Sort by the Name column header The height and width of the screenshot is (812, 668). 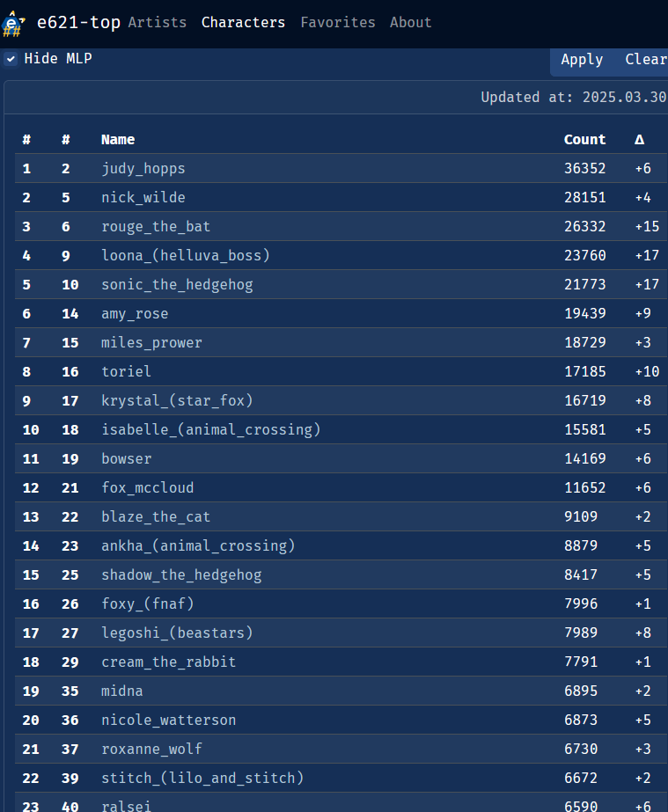[118, 139]
